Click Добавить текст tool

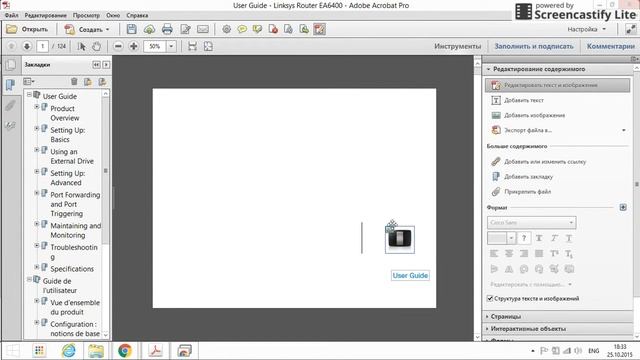coord(517,100)
